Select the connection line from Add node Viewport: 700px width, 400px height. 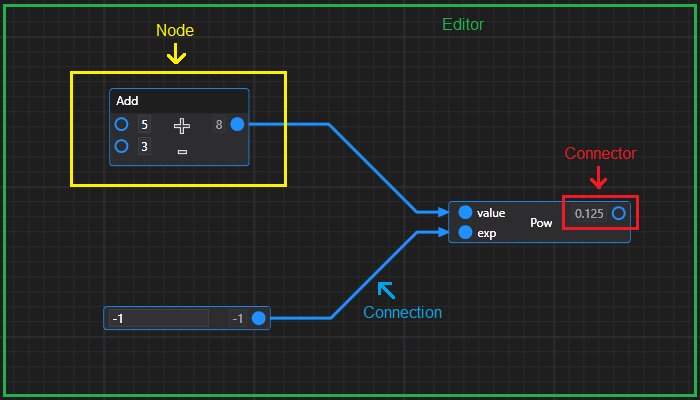(373, 168)
